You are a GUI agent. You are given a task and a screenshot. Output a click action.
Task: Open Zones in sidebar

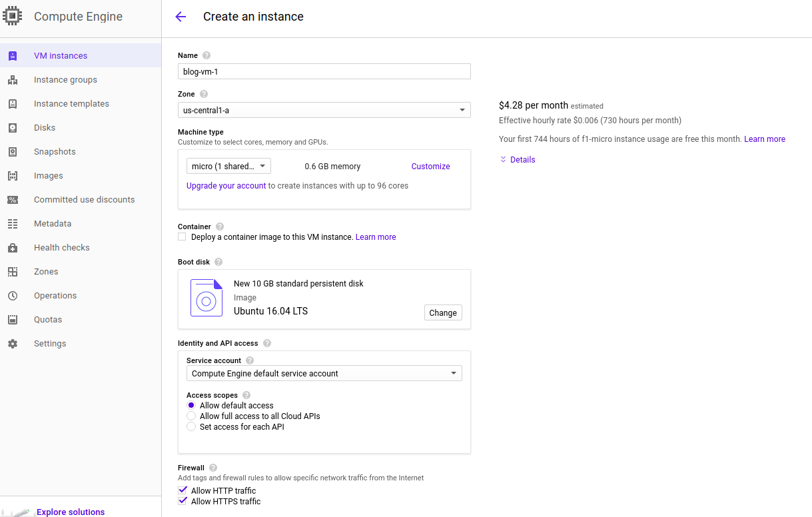point(81,272)
